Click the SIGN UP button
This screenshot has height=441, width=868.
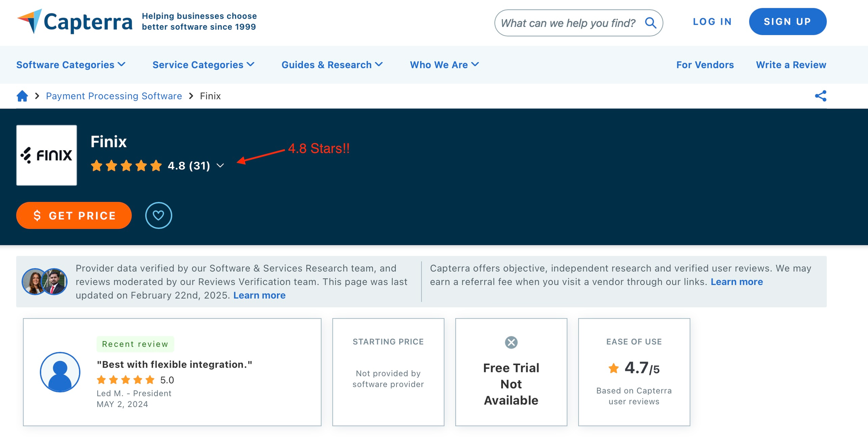788,22
